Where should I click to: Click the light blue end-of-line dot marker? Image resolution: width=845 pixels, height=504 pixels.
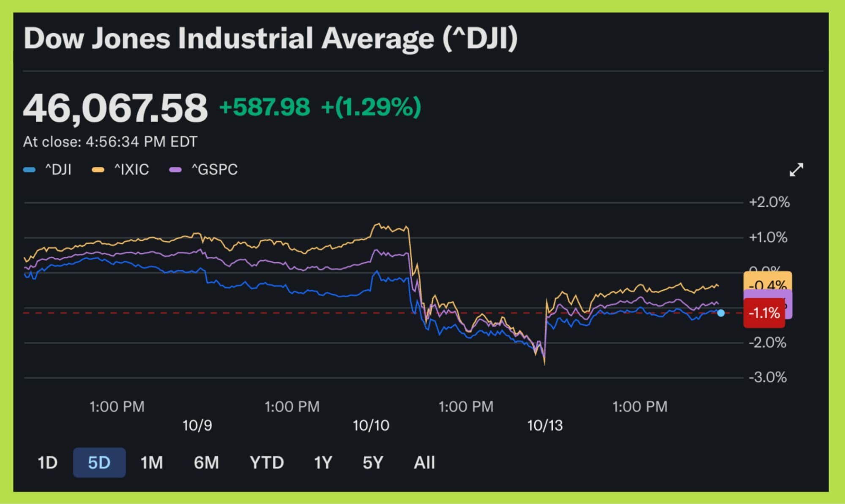721,313
